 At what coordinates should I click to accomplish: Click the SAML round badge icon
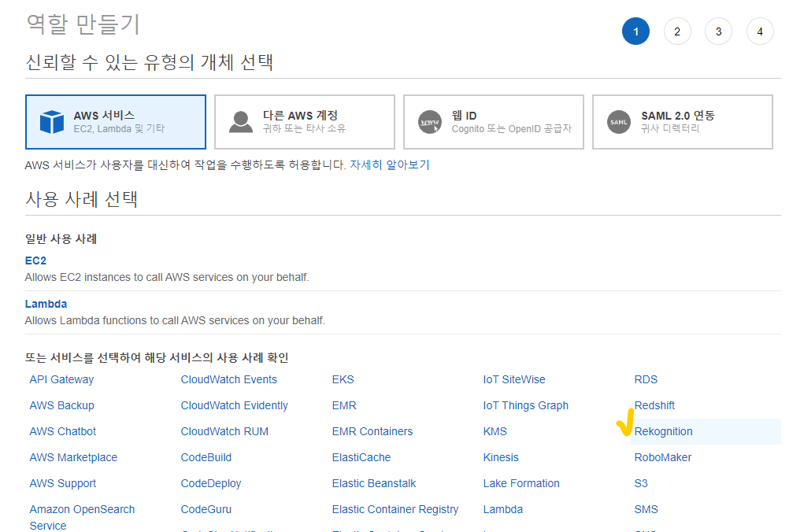point(619,122)
